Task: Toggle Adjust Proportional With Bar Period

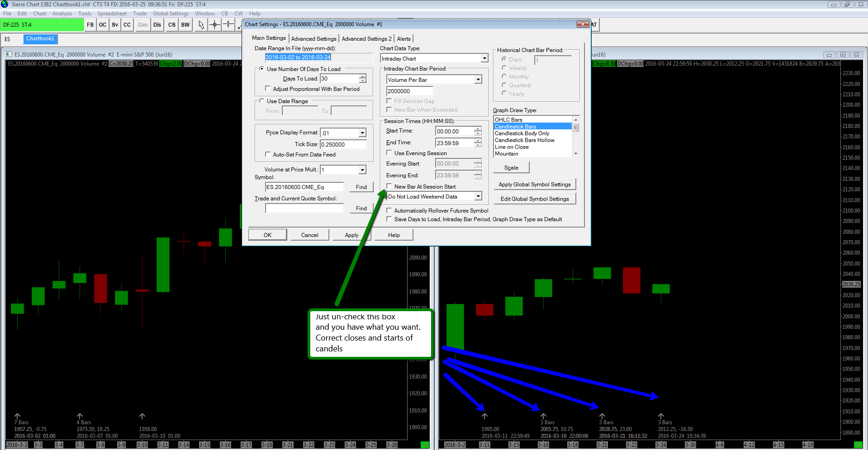Action: coord(268,89)
